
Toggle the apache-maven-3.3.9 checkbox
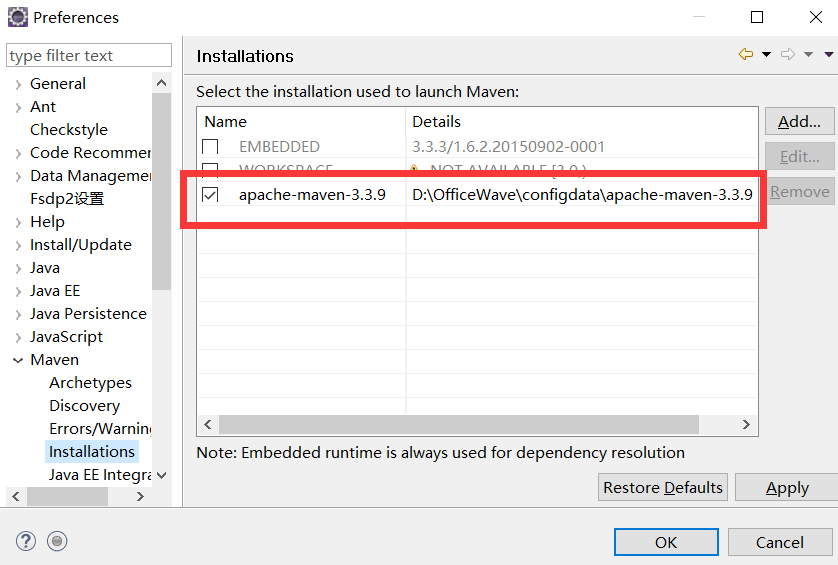[x=210, y=195]
